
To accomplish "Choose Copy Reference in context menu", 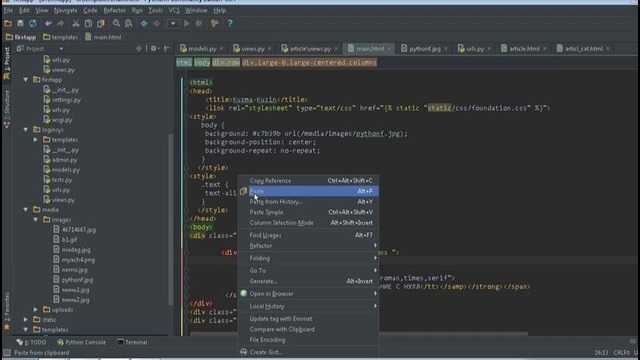I will click(x=309, y=180).
